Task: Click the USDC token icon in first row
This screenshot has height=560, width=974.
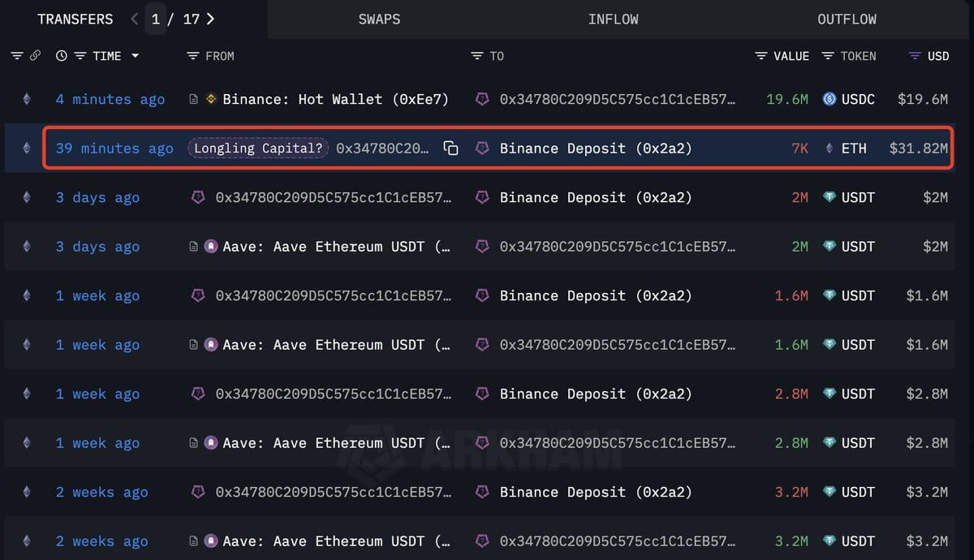Action: click(x=830, y=99)
